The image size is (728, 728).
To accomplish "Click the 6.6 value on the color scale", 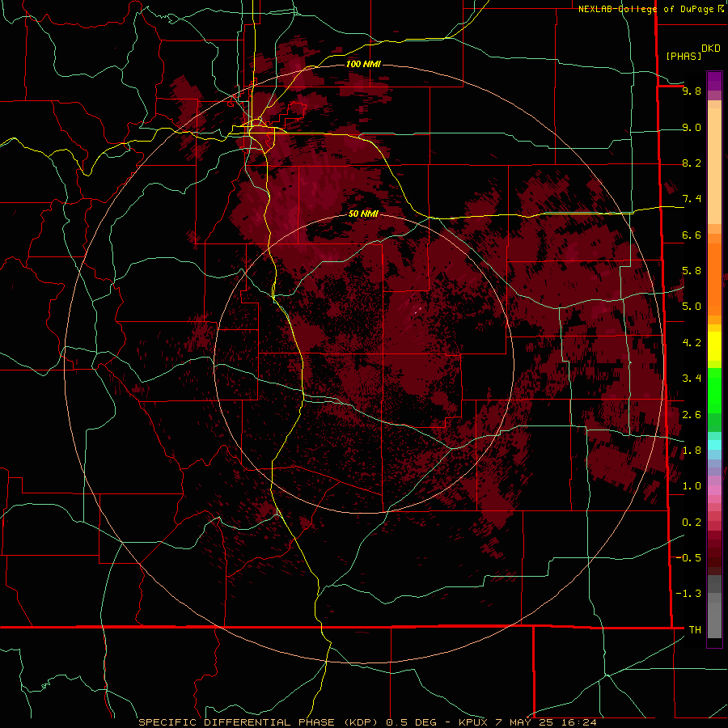I will click(692, 235).
